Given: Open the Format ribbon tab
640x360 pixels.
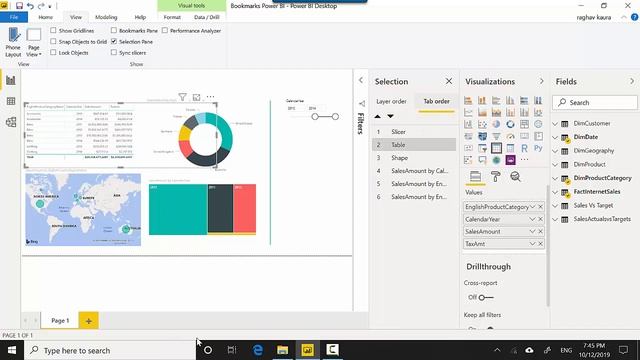Looking at the screenshot, I should pos(172,17).
